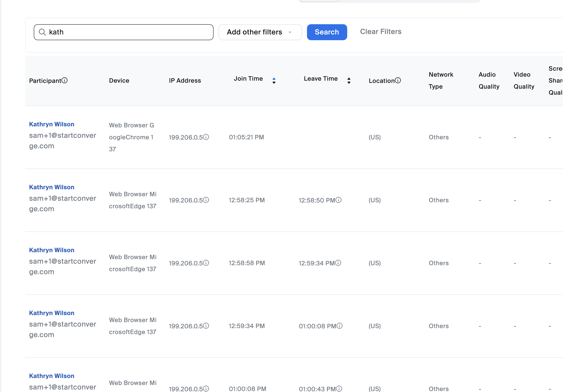This screenshot has height=392, width=563.
Task: Click the info icon next to the first row's IP address
Action: (206, 137)
